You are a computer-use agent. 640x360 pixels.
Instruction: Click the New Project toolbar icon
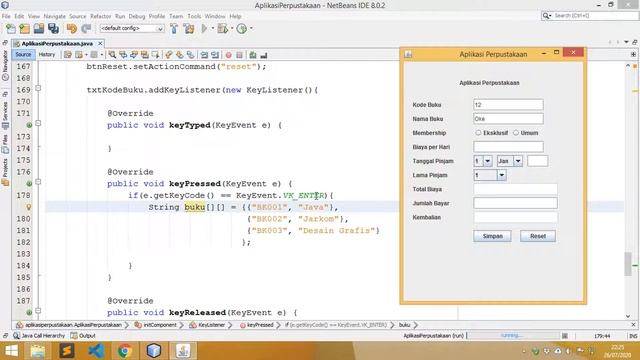(24, 29)
